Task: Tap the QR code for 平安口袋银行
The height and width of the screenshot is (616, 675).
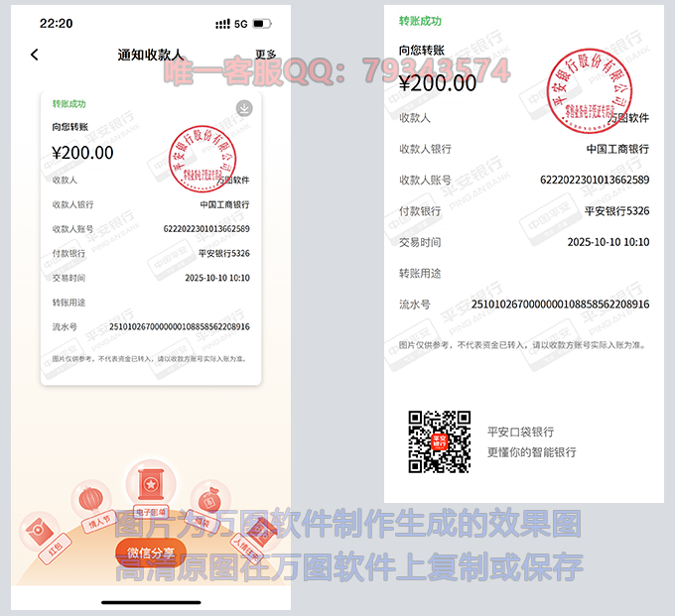Action: (439, 441)
